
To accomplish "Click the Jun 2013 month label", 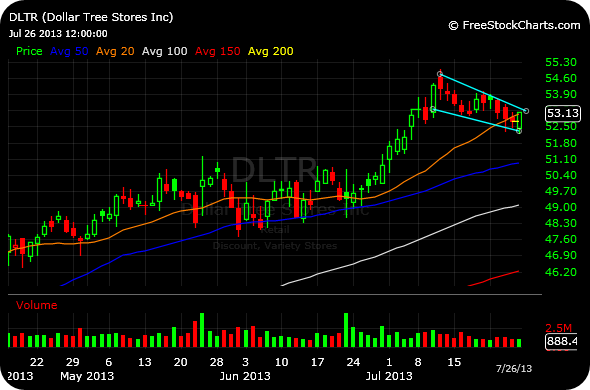I will pos(245,376).
